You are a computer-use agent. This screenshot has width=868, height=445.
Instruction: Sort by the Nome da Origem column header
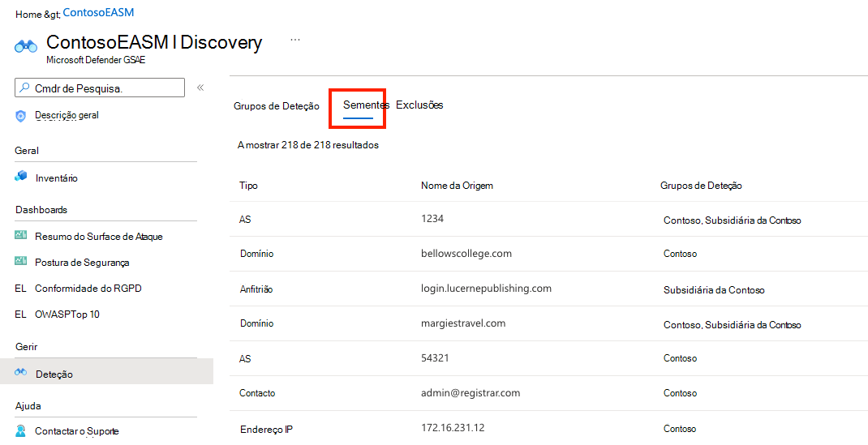coord(457,186)
